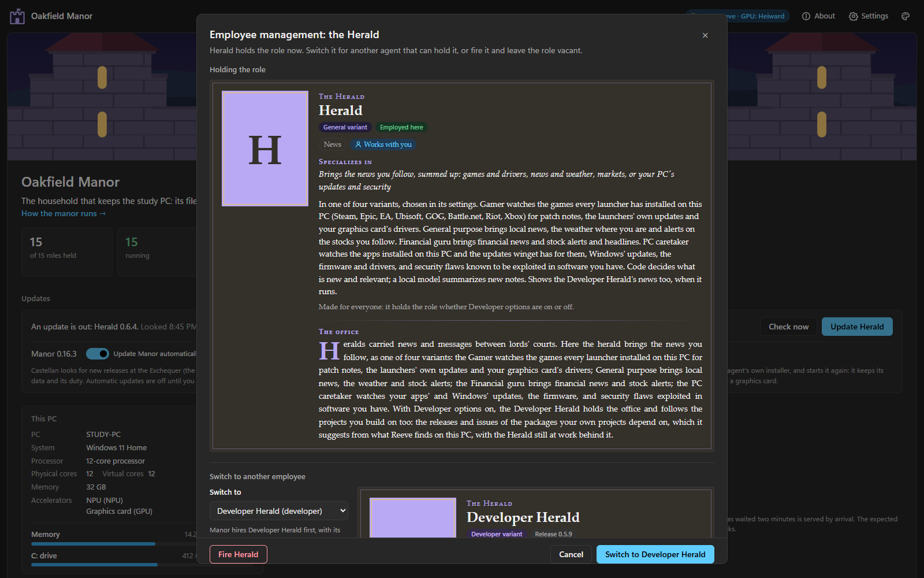The height and width of the screenshot is (578, 924).
Task: Click the 'General variant' badge
Action: coord(345,127)
